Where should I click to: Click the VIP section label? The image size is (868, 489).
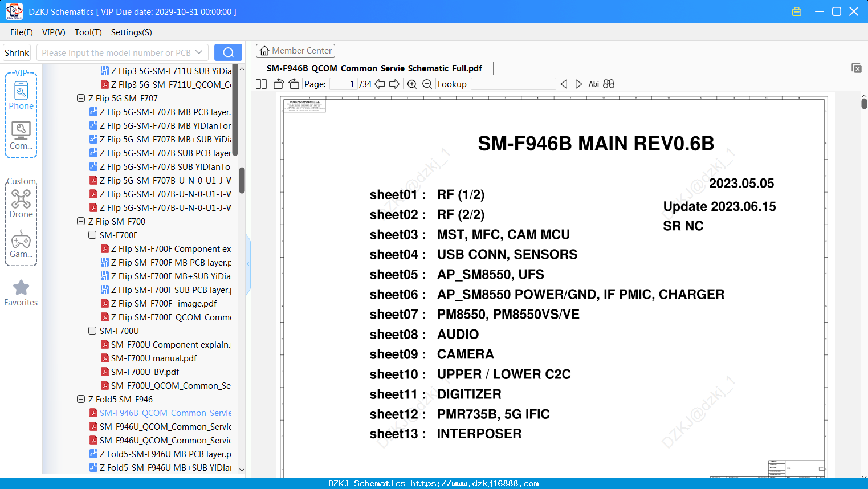coord(21,72)
